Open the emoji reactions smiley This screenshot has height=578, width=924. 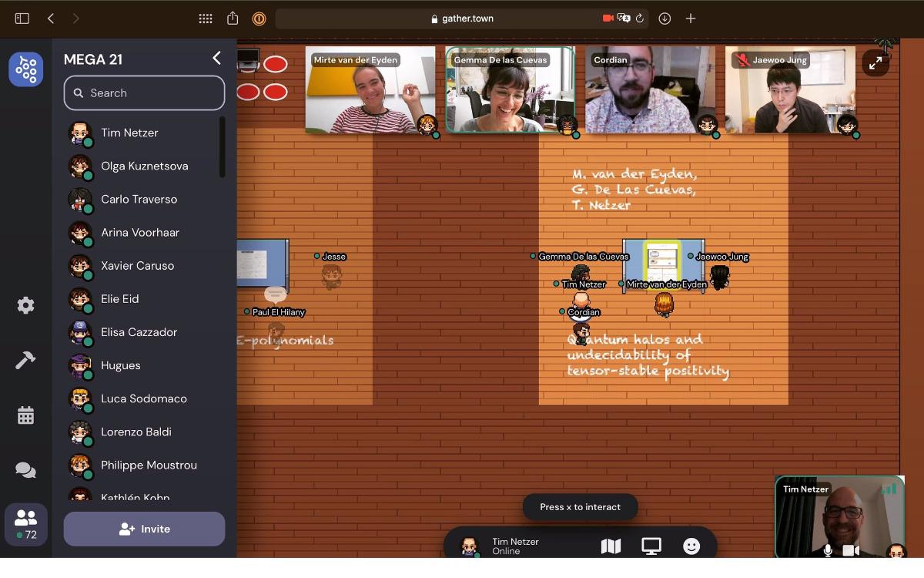click(691, 546)
